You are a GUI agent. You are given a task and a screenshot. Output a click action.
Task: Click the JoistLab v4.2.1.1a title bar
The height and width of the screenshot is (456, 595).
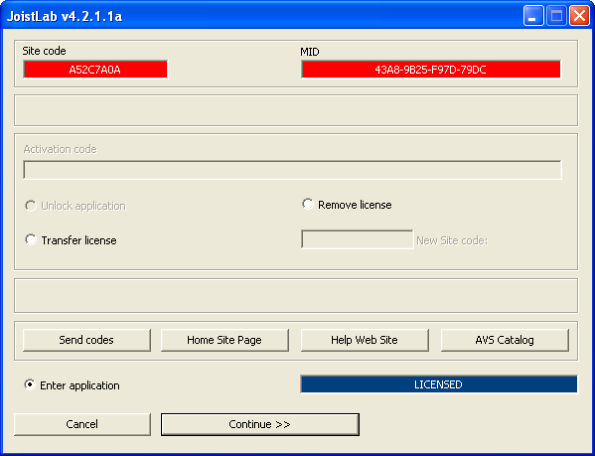click(x=262, y=16)
